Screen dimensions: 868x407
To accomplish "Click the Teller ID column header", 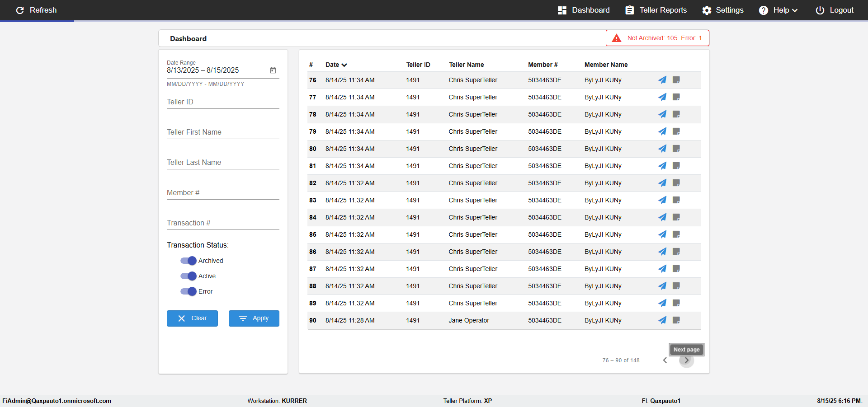I will tap(418, 65).
